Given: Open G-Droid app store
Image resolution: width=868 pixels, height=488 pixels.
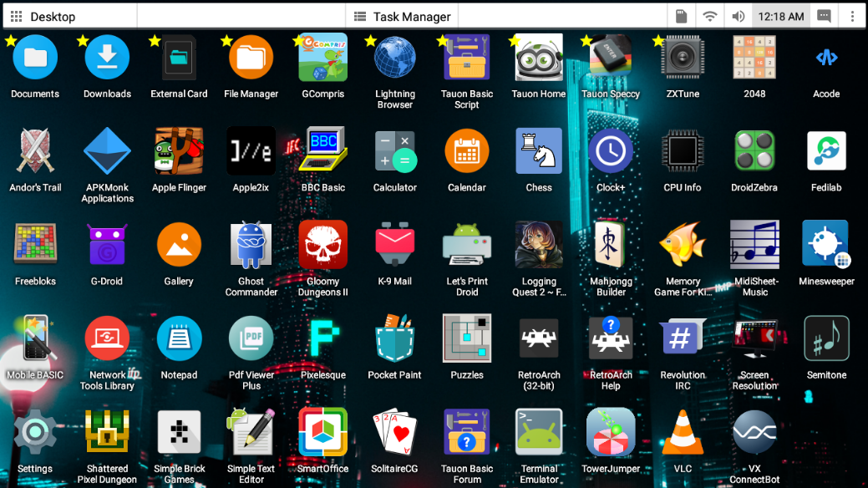Looking at the screenshot, I should [x=107, y=244].
